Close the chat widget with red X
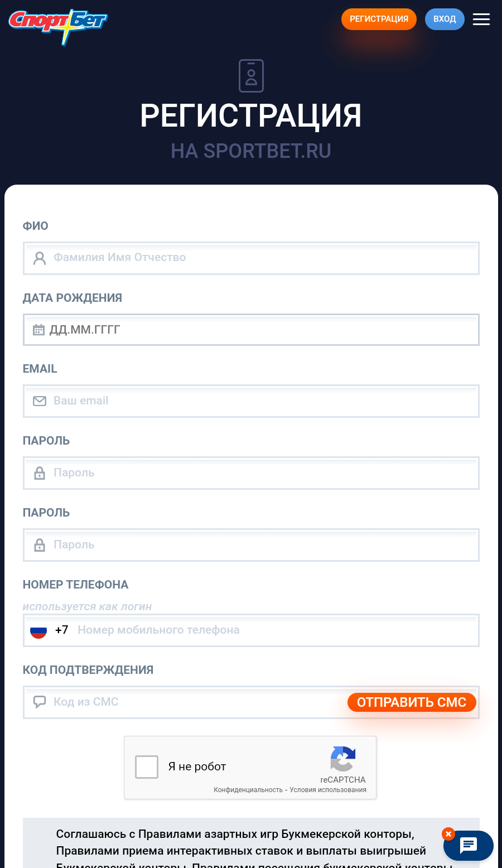 (448, 834)
